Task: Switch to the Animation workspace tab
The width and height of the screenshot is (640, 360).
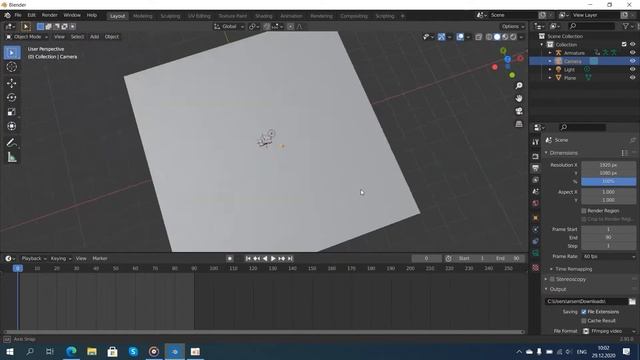Action: (291, 16)
